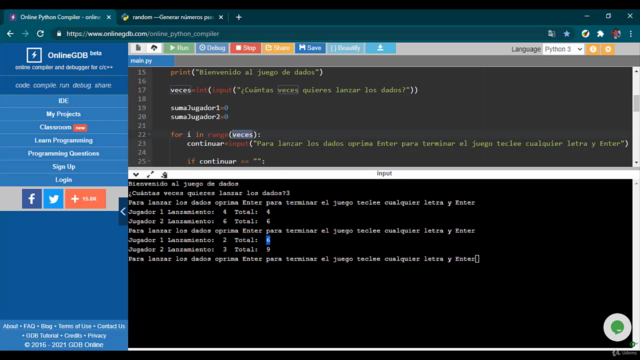Image resolution: width=640 pixels, height=360 pixels.
Task: Expand the console to fullscreen
Action: click(x=150, y=174)
